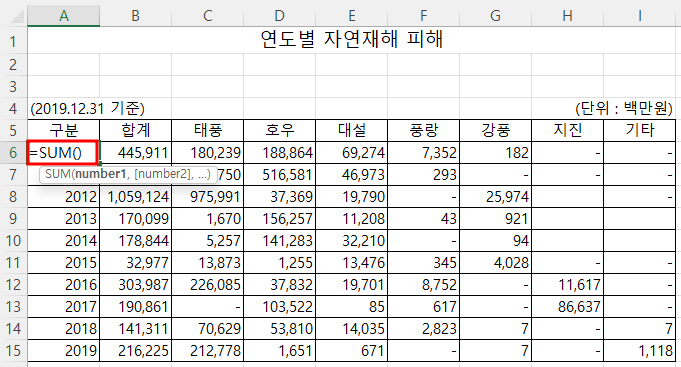Click the '풍랑' header cell

(x=423, y=130)
